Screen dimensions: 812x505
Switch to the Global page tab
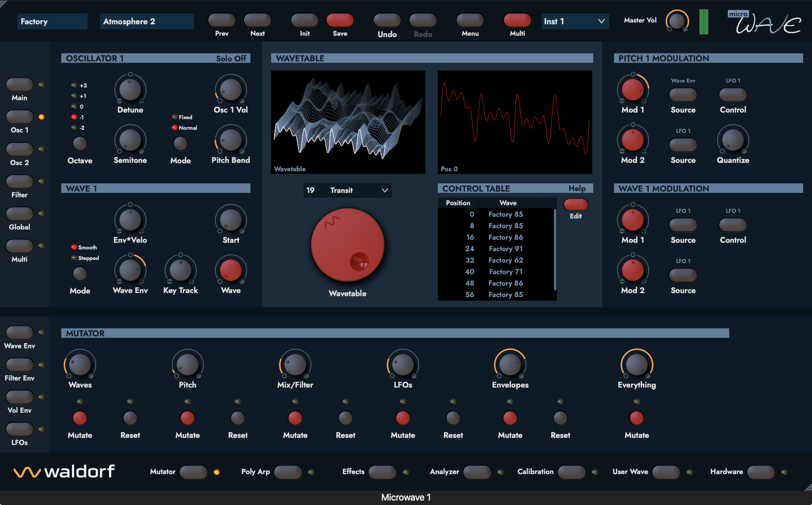[x=19, y=214]
